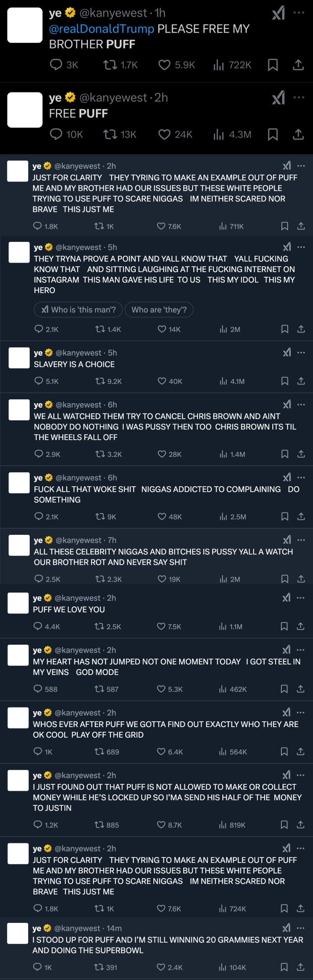Bookmark the 'SLAVERY IS A CHOICE' tweet
Image resolution: width=313 pixels, height=980 pixels.
[285, 381]
